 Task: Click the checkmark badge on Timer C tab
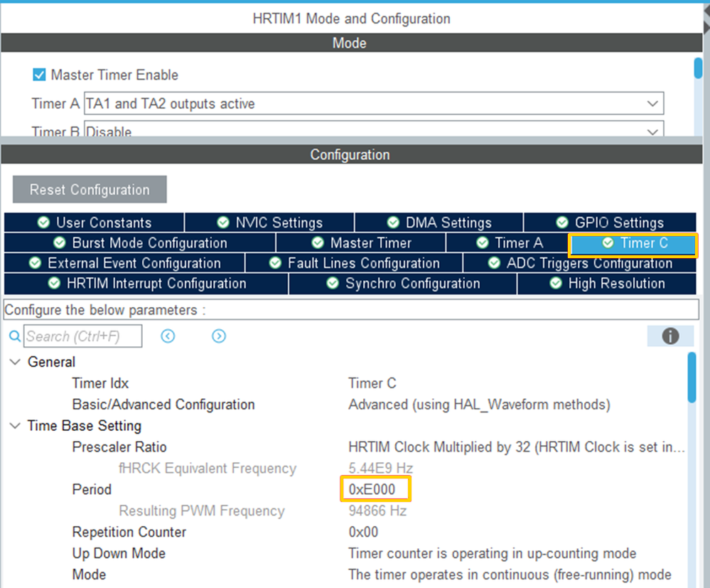tap(608, 242)
